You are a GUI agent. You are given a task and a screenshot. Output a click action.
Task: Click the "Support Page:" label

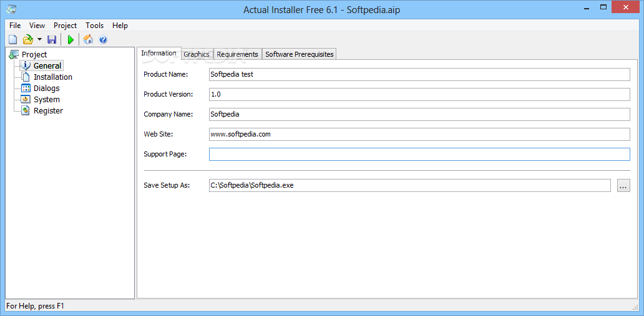coord(165,155)
